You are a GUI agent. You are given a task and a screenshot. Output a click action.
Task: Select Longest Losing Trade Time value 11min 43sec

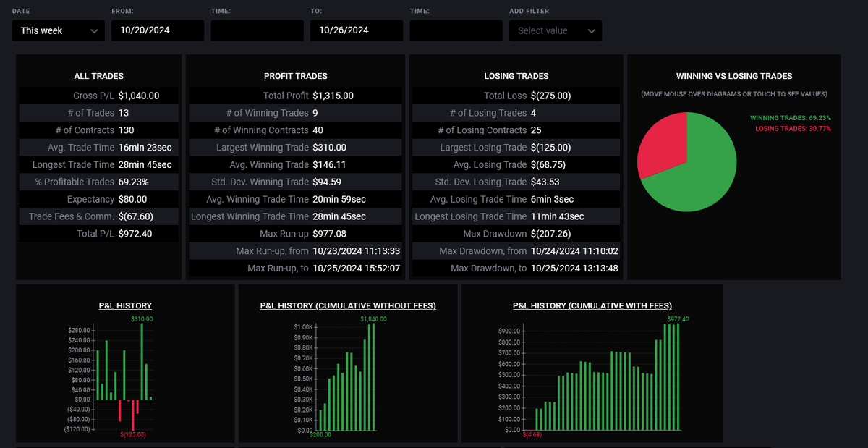(x=557, y=216)
